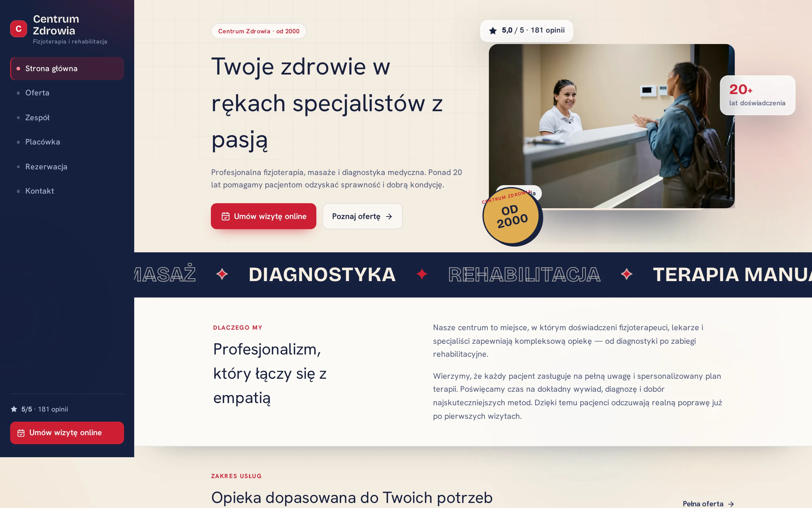Image resolution: width=812 pixels, height=508 pixels.
Task: Click REHABILITACJA in the marquee
Action: point(524,275)
